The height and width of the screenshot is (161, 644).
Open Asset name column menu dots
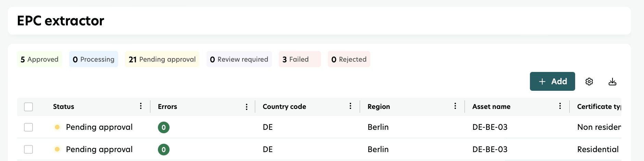560,106
